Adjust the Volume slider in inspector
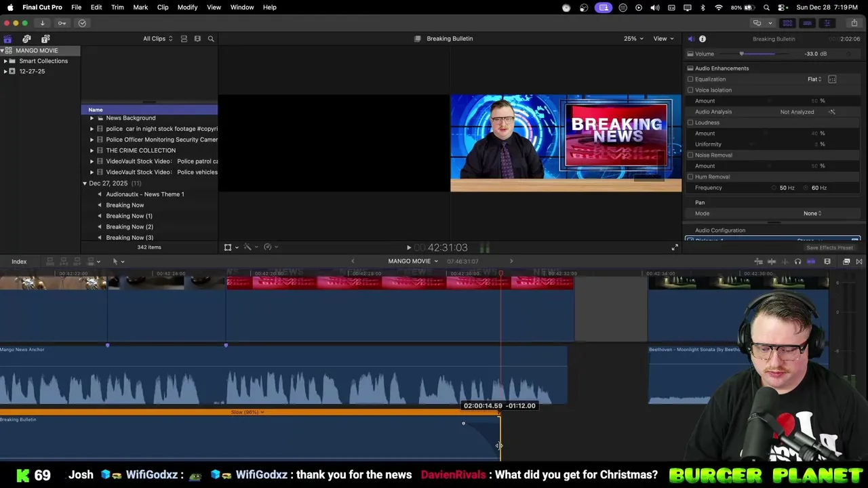The width and height of the screenshot is (868, 488). [741, 54]
